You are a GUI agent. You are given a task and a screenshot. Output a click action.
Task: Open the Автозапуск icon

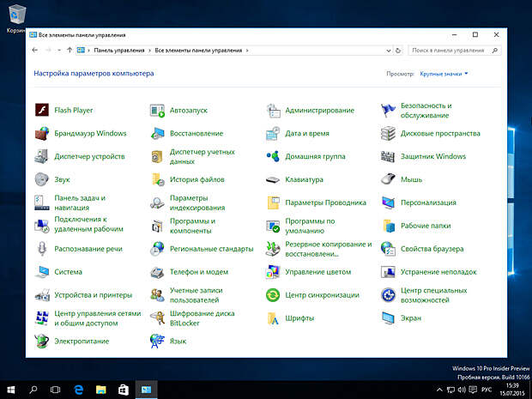(157, 111)
